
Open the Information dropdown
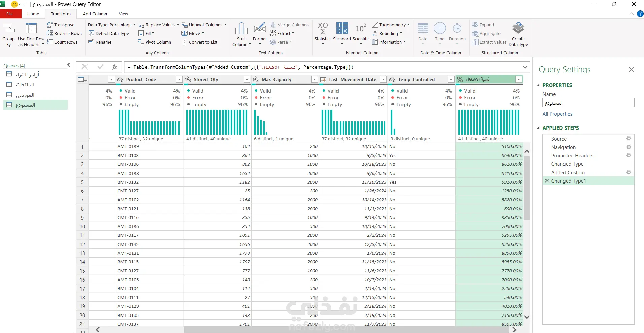coord(389,42)
